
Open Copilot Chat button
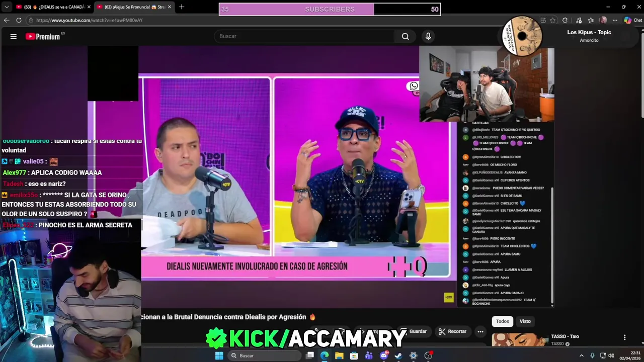(633, 20)
